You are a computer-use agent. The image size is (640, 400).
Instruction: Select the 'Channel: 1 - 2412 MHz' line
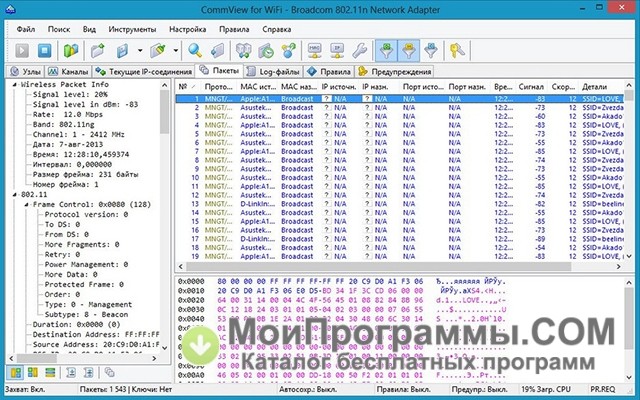click(x=78, y=135)
